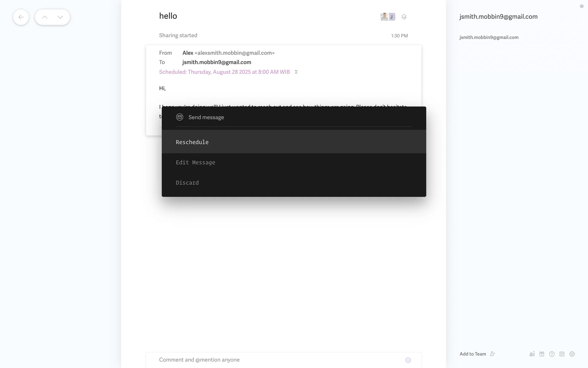
Task: Cancel scheduled send with X icon
Action: 296,72
